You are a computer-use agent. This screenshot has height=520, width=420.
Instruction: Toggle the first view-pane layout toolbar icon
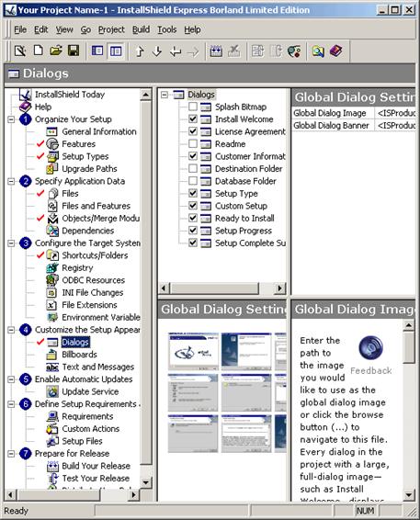[97, 51]
